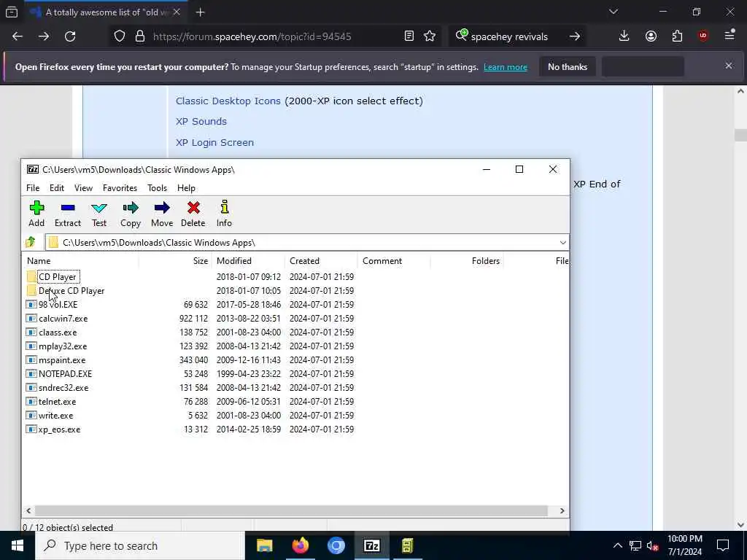The image size is (747, 560).
Task: Go back in Firefox history
Action: pyautogui.click(x=18, y=36)
